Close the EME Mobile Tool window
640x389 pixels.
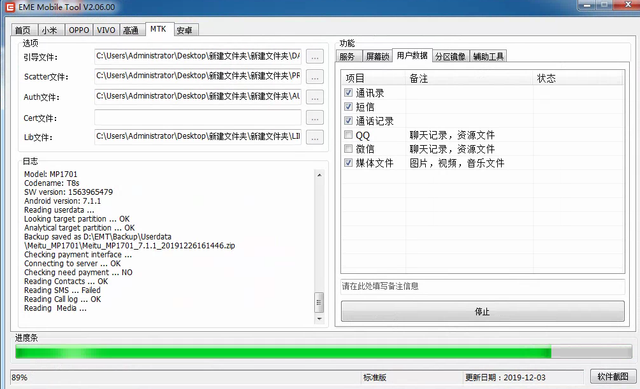pyautogui.click(x=628, y=5)
